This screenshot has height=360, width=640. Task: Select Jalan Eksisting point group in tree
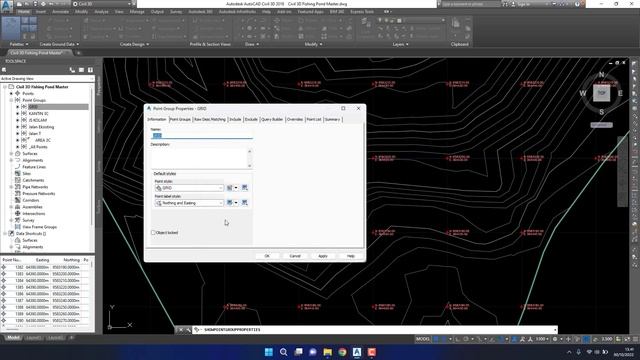(x=41, y=127)
